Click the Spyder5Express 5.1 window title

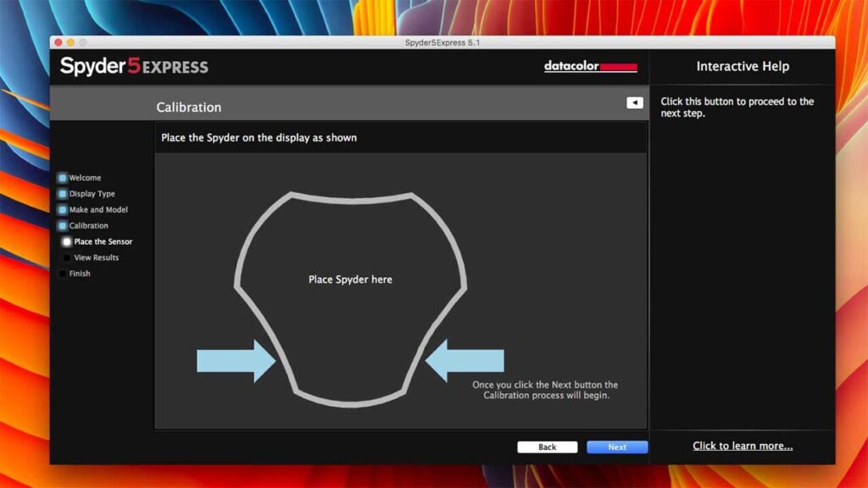[x=442, y=42]
